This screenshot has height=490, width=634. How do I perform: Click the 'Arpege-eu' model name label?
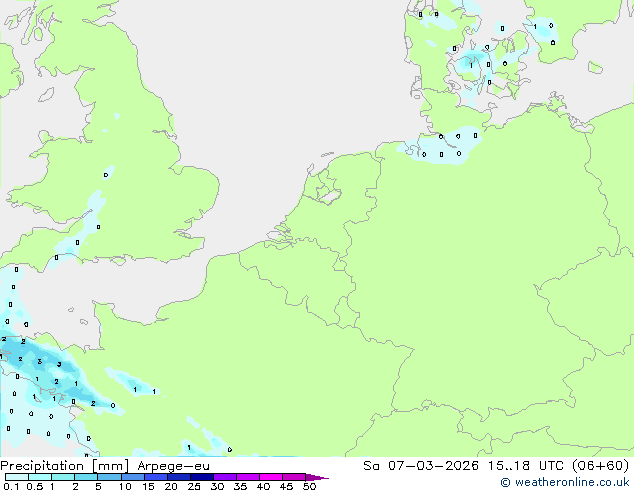click(x=173, y=466)
